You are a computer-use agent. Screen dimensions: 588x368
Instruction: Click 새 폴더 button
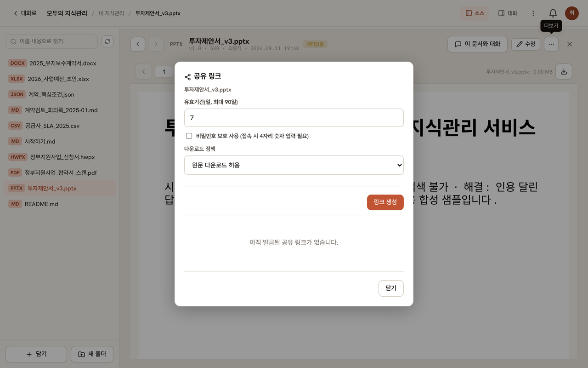point(92,354)
